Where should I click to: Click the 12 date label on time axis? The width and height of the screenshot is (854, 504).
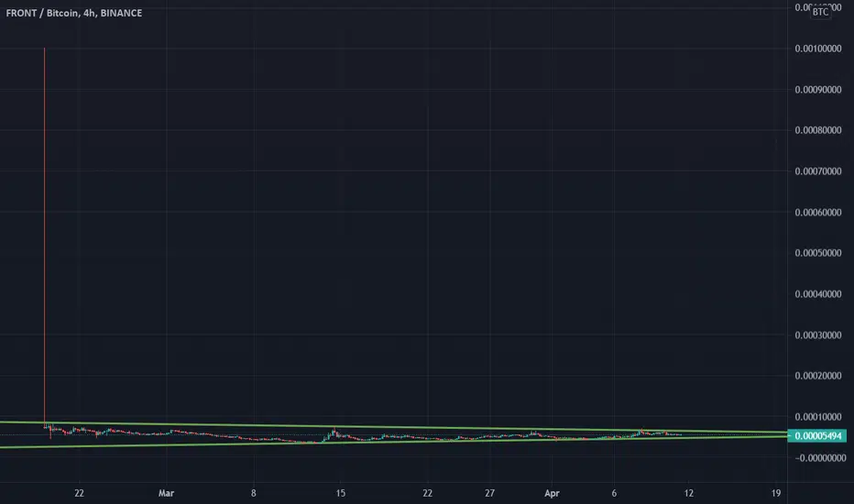[689, 493]
